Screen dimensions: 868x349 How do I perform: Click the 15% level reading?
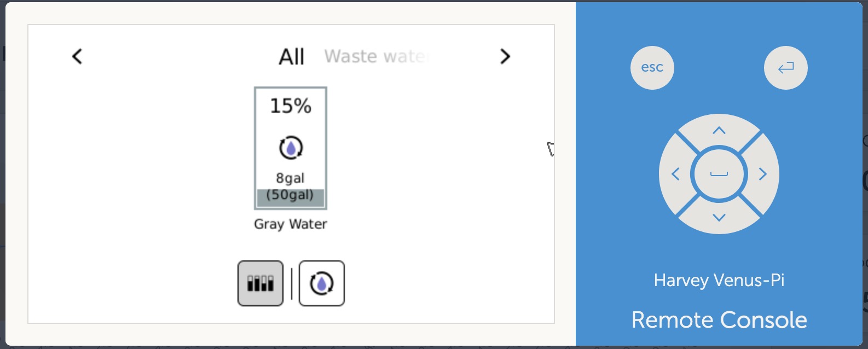tap(291, 106)
